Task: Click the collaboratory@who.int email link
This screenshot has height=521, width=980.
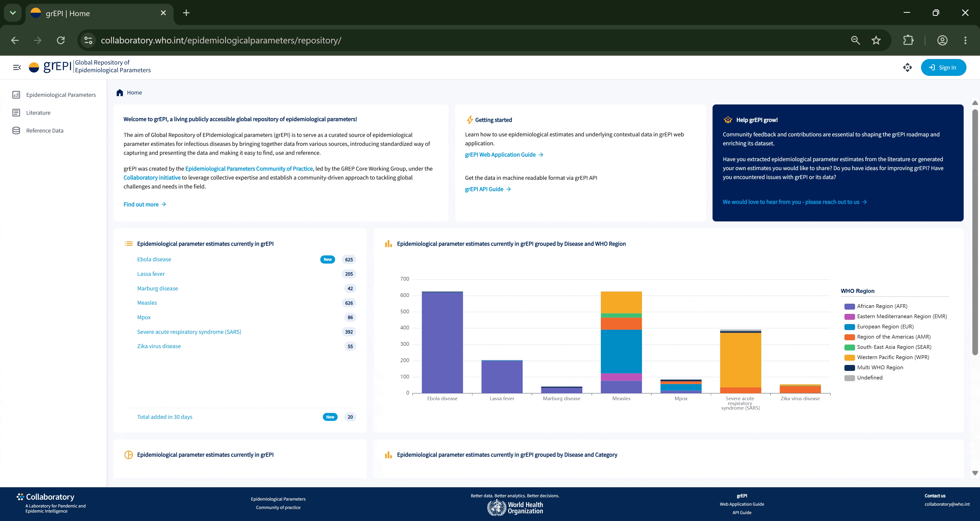Action: [x=947, y=504]
